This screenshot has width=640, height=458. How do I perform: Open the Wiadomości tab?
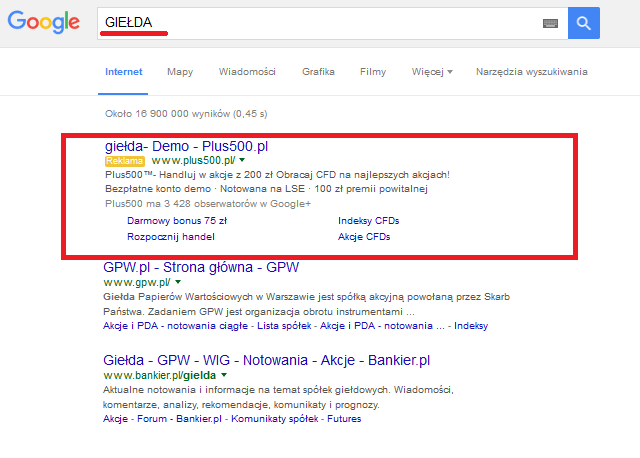(x=247, y=72)
